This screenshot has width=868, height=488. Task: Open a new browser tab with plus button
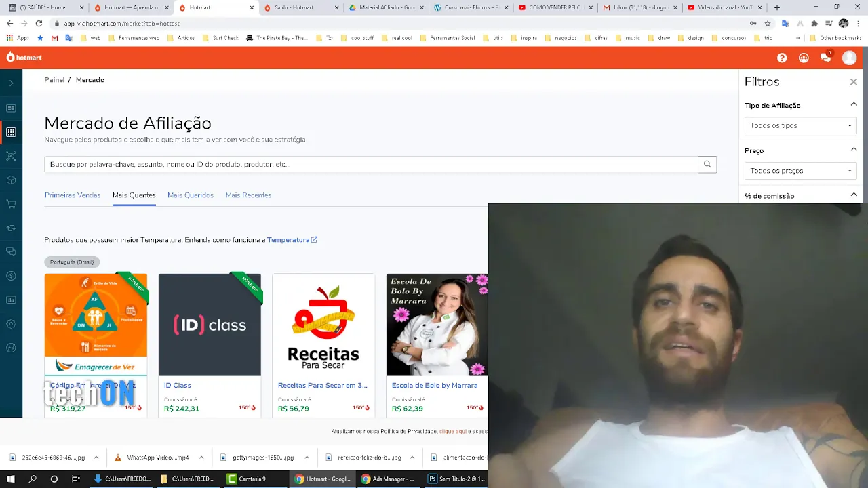point(777,7)
